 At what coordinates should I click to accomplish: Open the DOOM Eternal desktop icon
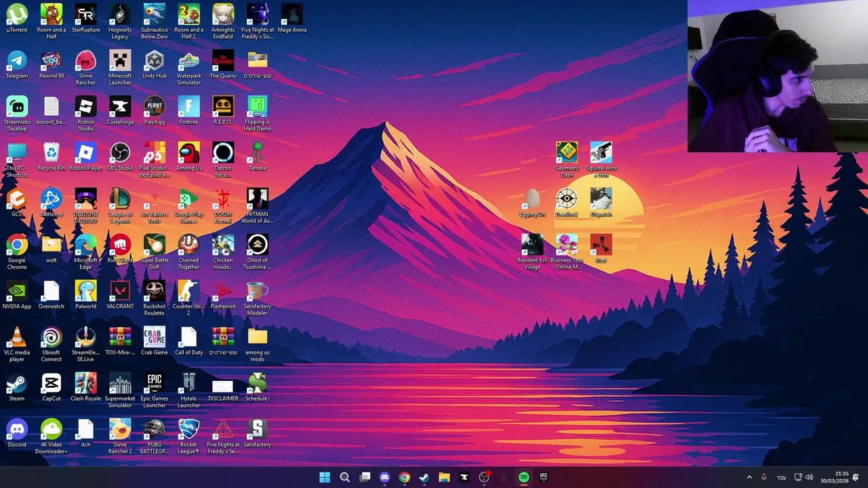tap(223, 206)
